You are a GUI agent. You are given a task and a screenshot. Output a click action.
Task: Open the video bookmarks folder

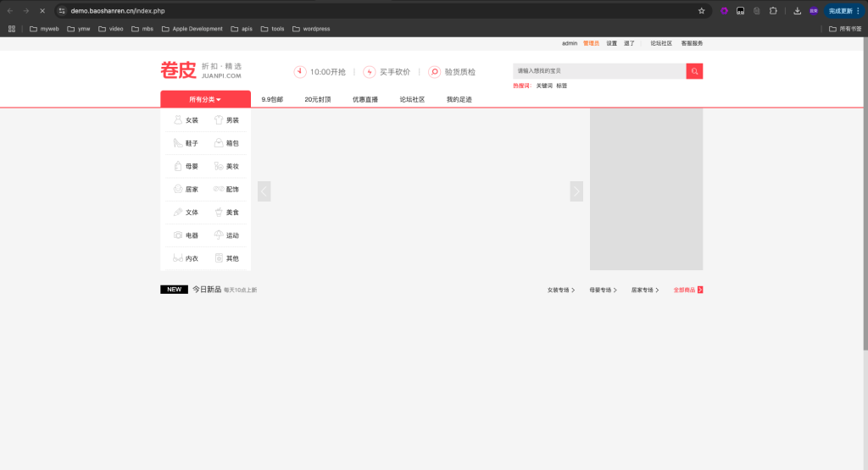(x=111, y=29)
